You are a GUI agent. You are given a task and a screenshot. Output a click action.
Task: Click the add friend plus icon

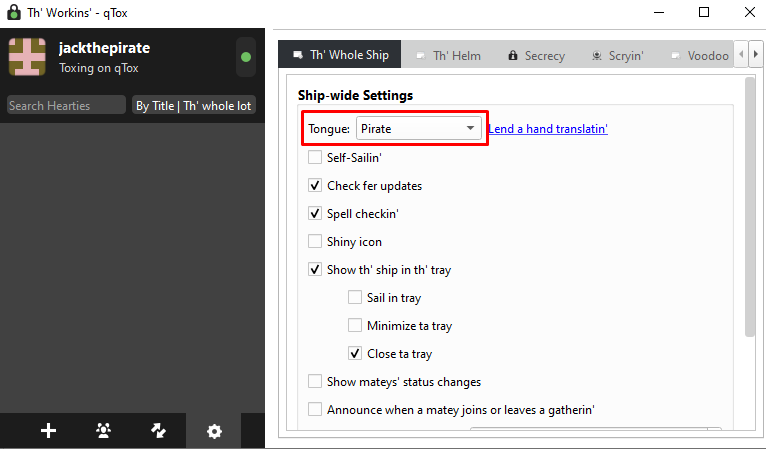pyautogui.click(x=48, y=430)
